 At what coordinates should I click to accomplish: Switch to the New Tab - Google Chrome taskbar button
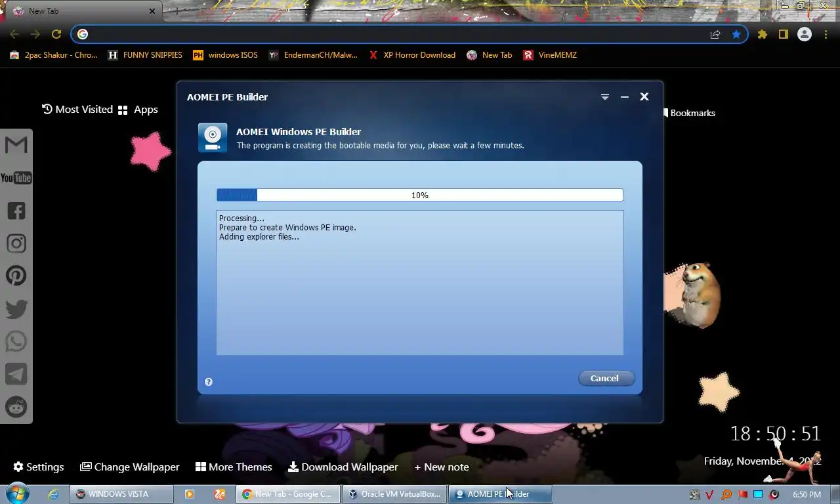click(288, 494)
